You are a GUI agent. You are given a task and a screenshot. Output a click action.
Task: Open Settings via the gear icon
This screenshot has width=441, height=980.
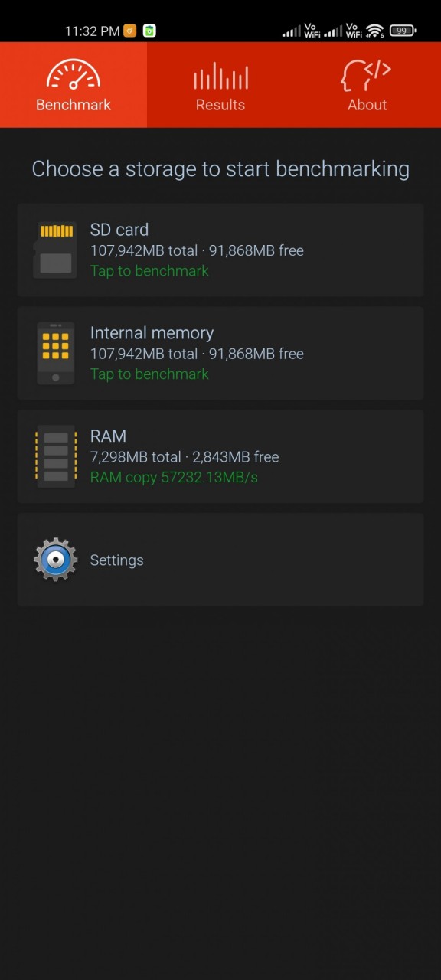point(55,560)
